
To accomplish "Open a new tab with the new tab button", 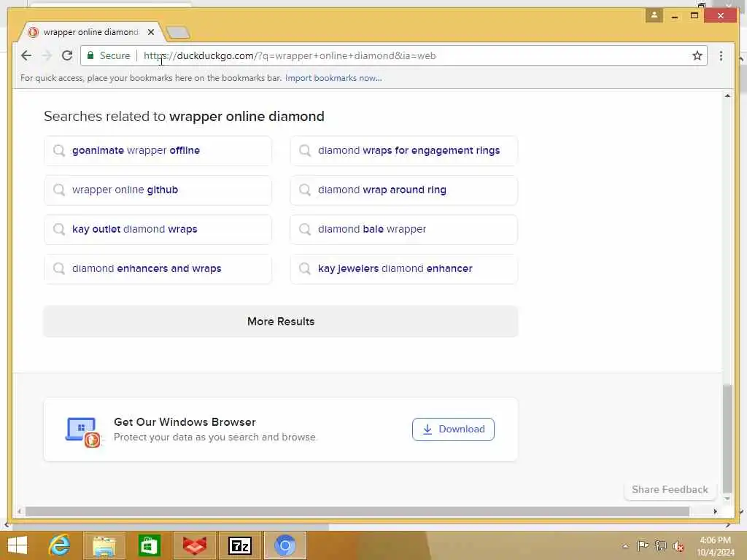I will tap(178, 32).
